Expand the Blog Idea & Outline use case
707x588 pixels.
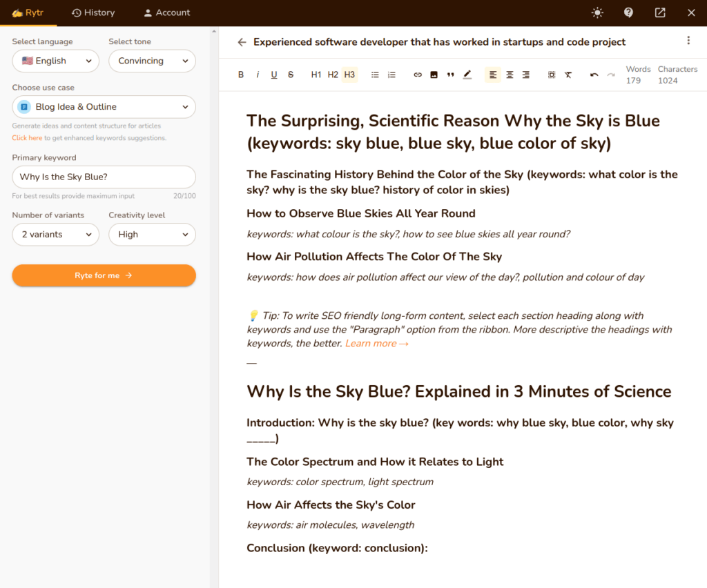[x=104, y=107]
